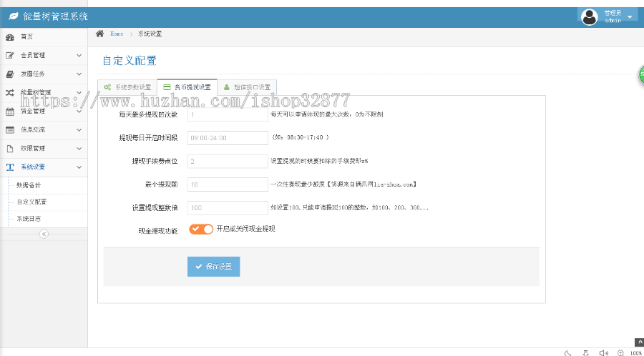Collapse the 系统设置 menu chevron

point(79,167)
